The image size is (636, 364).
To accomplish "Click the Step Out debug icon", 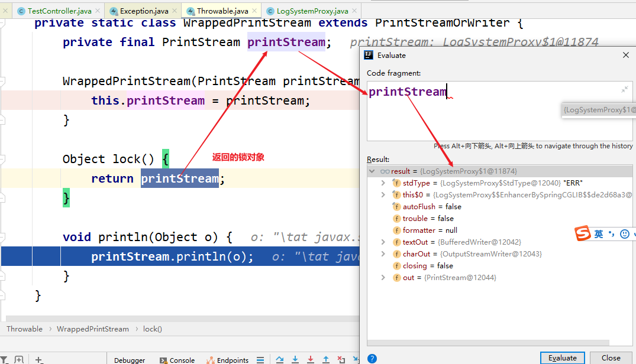I will pyautogui.click(x=326, y=359).
